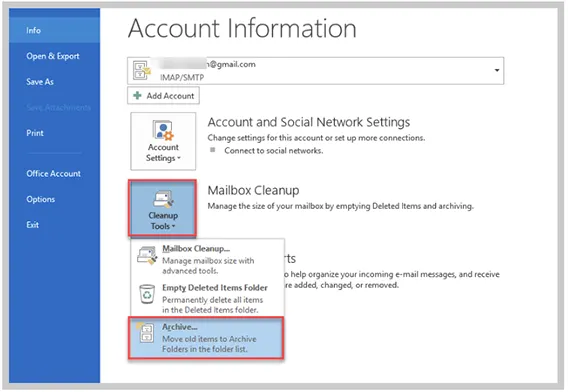Click the mail account icon beside gmail address

[x=142, y=70]
